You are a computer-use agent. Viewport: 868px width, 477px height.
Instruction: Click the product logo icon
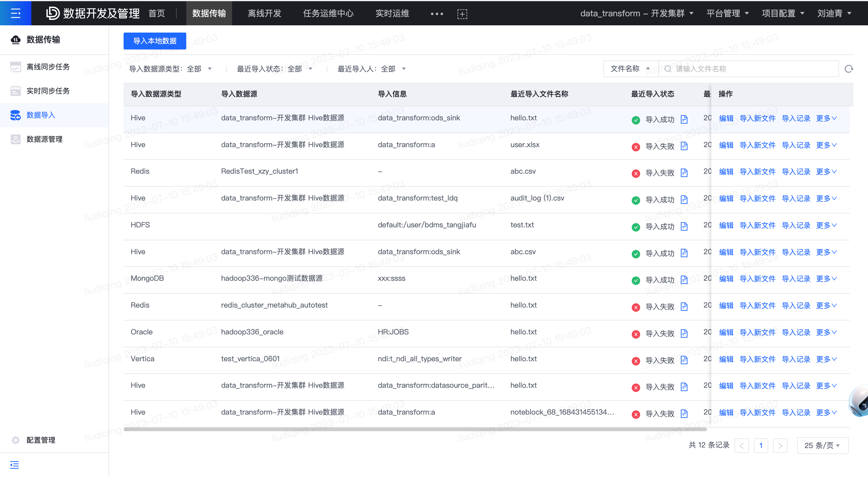click(52, 13)
